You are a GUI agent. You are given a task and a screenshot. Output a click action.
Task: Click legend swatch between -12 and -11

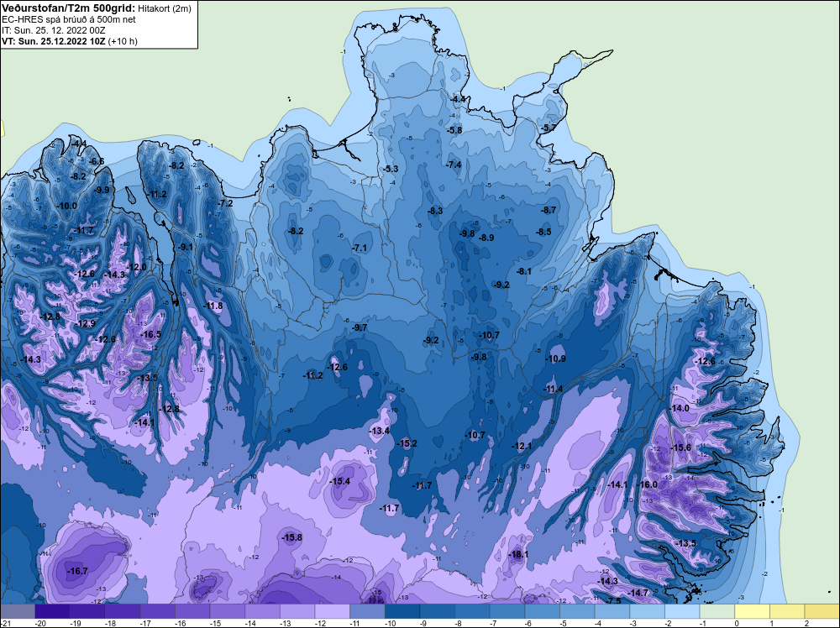332,611
